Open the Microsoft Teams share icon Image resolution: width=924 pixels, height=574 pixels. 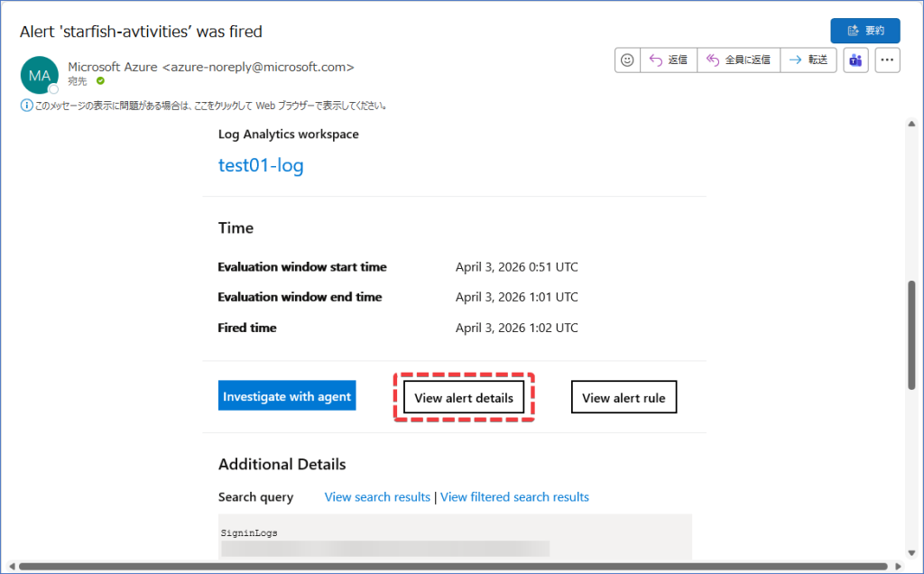pyautogui.click(x=855, y=60)
